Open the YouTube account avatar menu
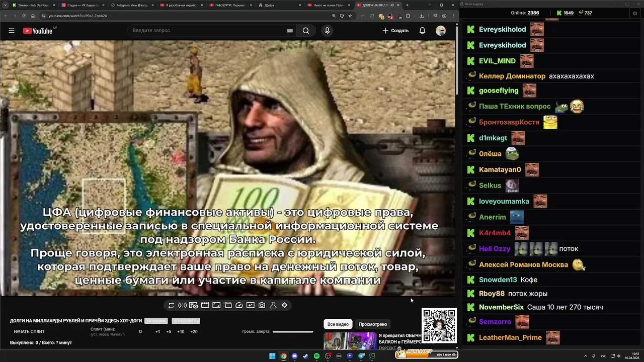The height and width of the screenshot is (362, 644). 441,31
